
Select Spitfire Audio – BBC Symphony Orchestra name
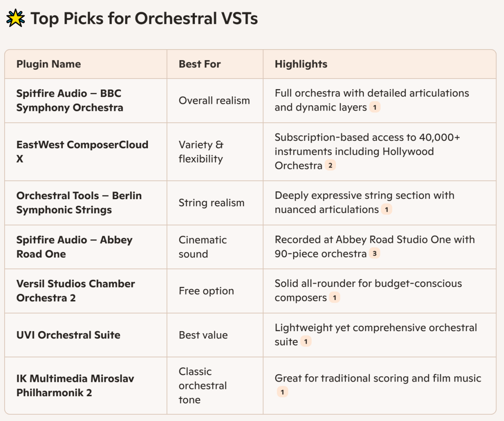[70, 100]
